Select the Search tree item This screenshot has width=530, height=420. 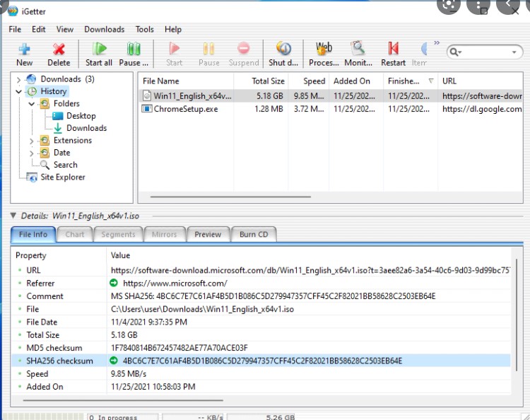point(66,165)
